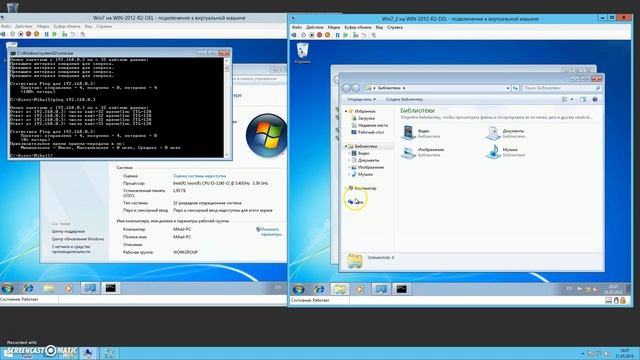Click orange Save state icon in Win7_2 toolbar
Viewport: 640px width, 360px height.
[x=327, y=36]
